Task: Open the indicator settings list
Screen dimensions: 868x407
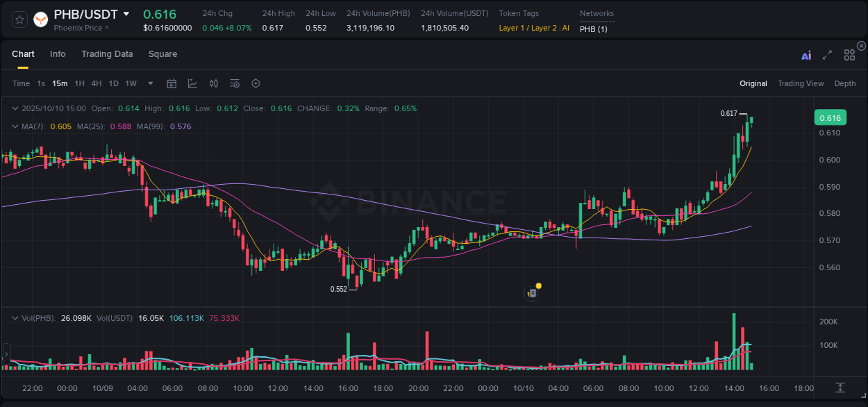Action: pos(234,83)
